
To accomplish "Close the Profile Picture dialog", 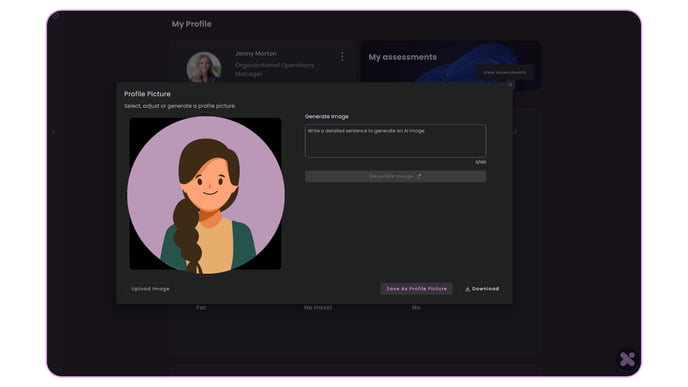I will pos(510,85).
